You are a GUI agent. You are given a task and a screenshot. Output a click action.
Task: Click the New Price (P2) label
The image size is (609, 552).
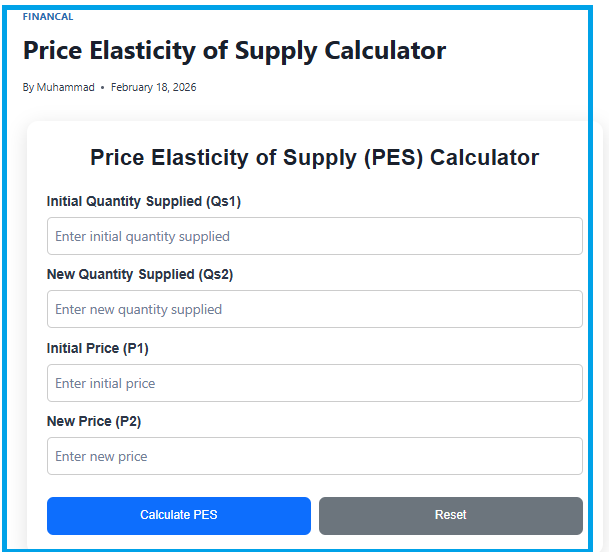coord(94,422)
